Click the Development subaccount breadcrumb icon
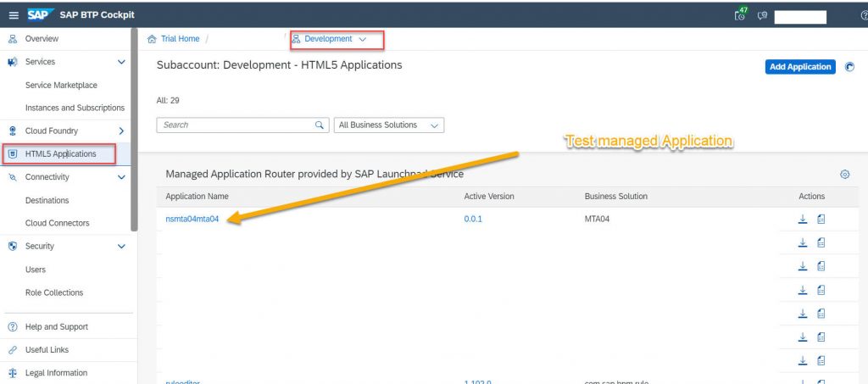Screen dimensions: 868x384 point(296,39)
